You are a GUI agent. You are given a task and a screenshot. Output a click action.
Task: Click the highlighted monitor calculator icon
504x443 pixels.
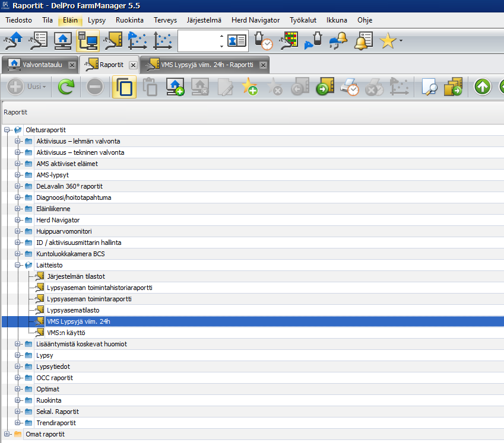tap(88, 41)
